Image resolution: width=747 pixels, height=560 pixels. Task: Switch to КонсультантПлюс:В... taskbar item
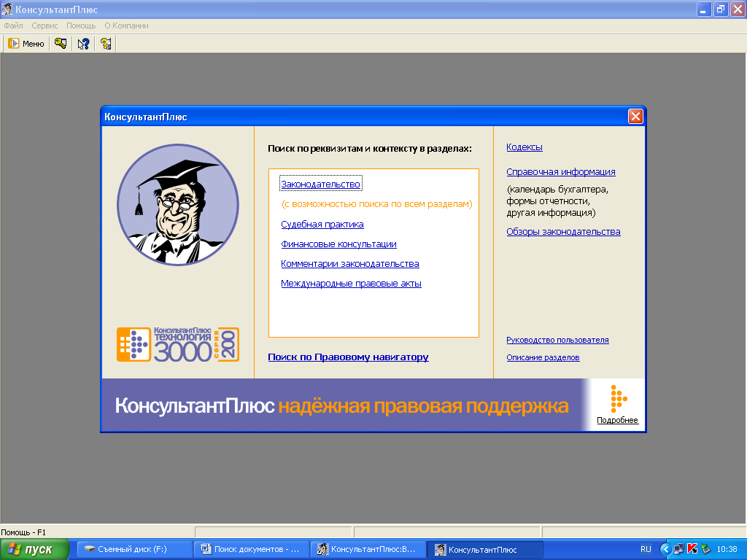(368, 550)
